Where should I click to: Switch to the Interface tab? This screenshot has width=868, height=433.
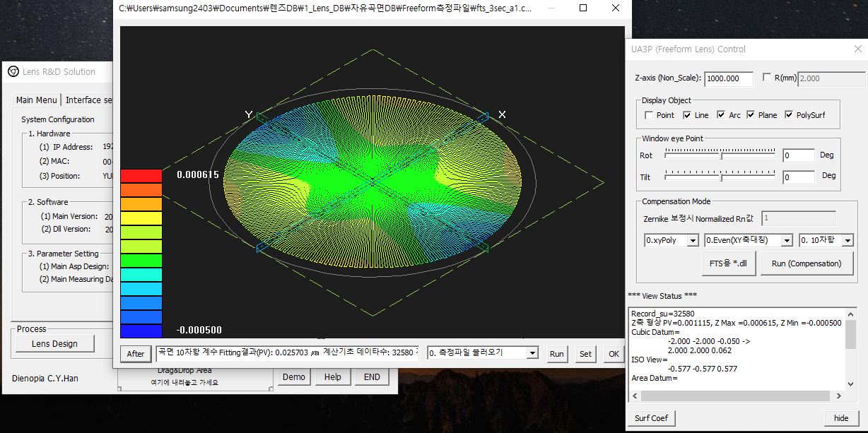point(88,100)
